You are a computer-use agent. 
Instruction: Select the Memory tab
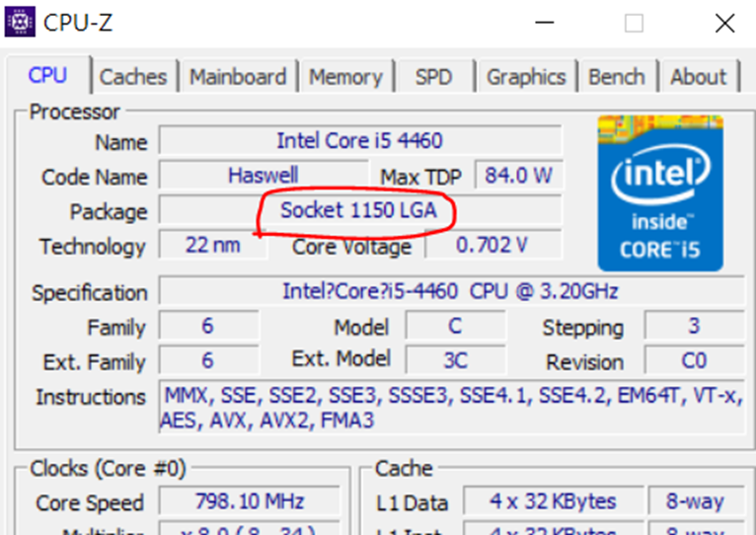[345, 77]
